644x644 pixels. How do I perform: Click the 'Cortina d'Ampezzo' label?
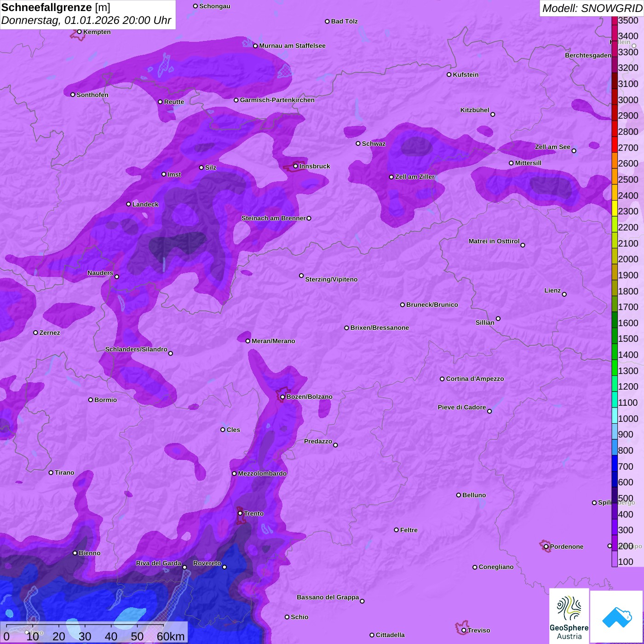tap(475, 379)
